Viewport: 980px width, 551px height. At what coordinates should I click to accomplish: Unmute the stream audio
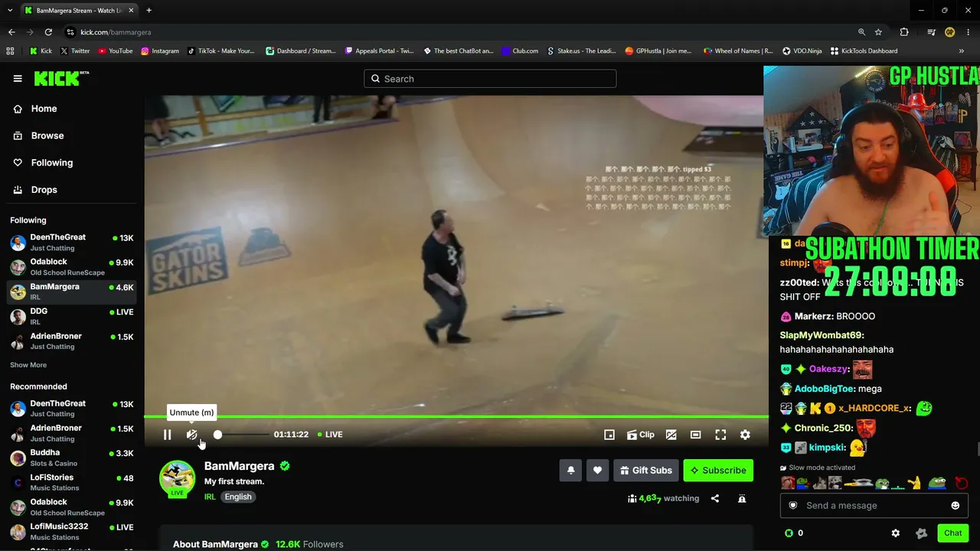[x=191, y=435]
